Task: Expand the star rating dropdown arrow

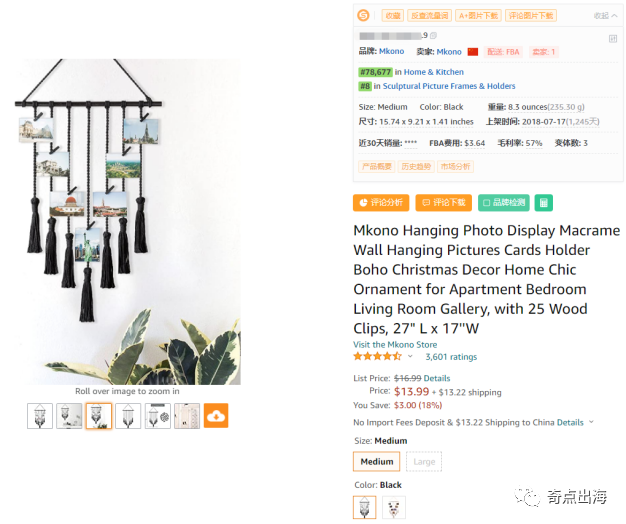Action: pos(410,356)
